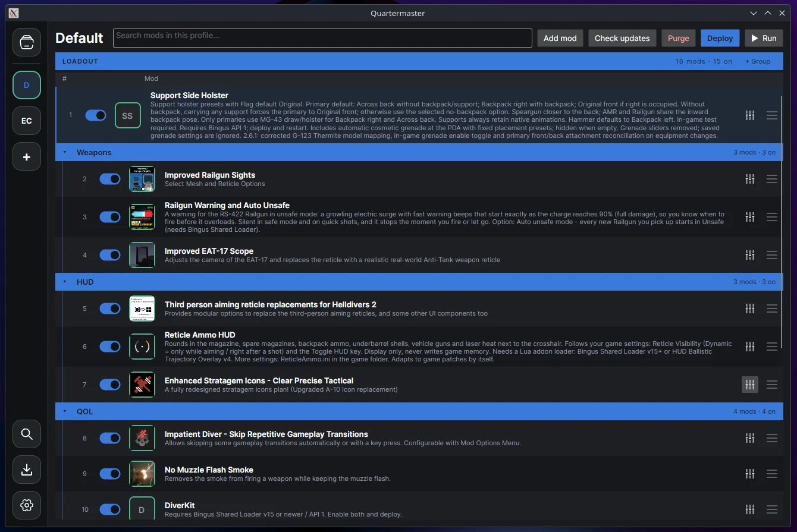Check updates for installed mods
This screenshot has width=797, height=532.
622,38
